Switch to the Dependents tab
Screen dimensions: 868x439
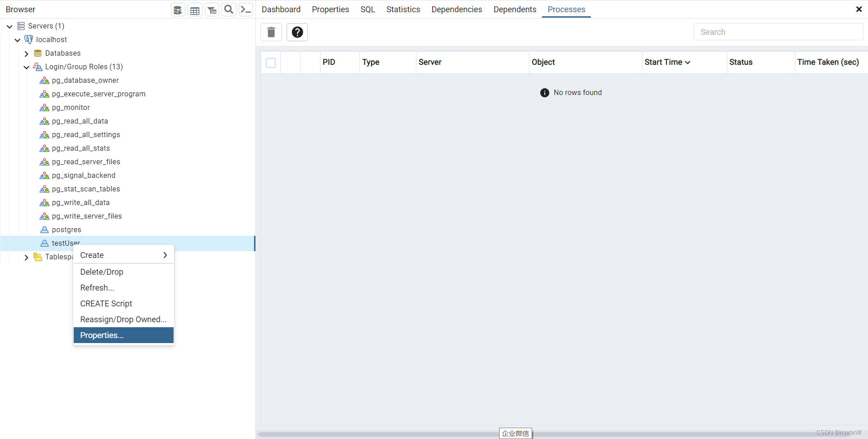[515, 10]
